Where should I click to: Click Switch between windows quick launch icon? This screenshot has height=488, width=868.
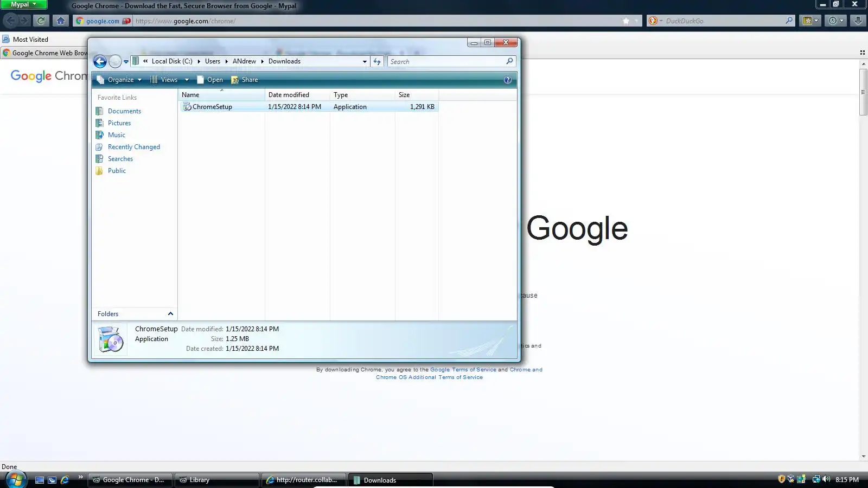pyautogui.click(x=52, y=480)
